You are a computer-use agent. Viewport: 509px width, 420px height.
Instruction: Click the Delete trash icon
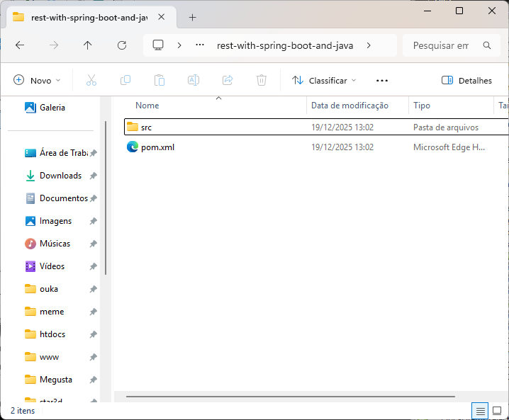pyautogui.click(x=262, y=81)
